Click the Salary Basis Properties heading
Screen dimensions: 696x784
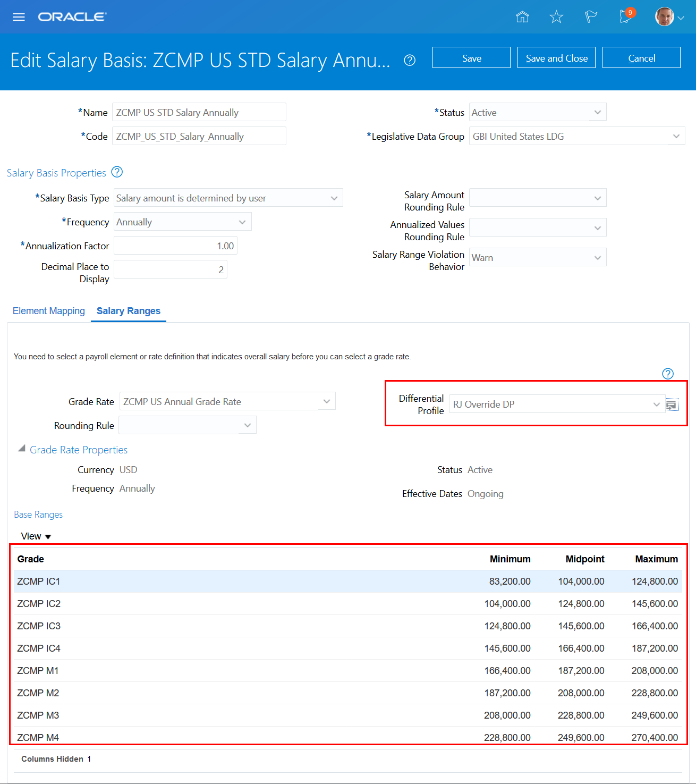point(56,173)
